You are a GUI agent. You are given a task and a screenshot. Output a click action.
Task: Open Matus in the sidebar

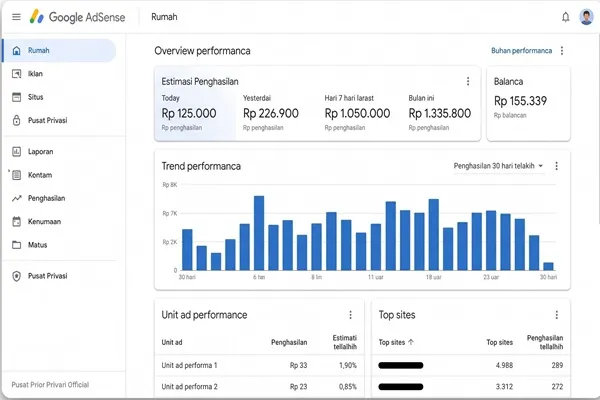click(x=38, y=245)
